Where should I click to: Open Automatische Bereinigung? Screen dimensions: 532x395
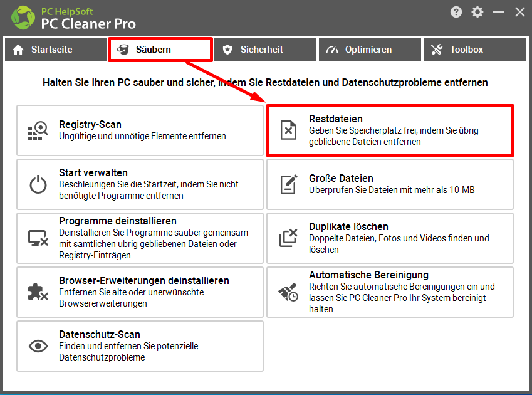click(x=390, y=292)
